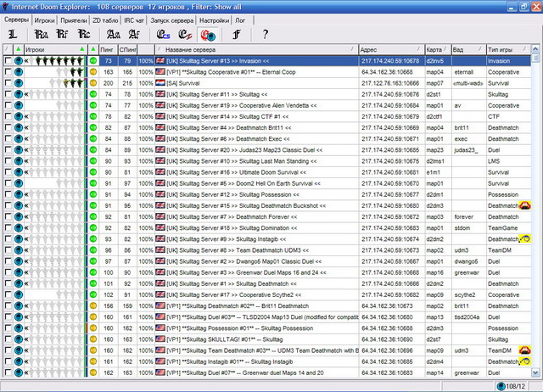
Task: Click the "Rf" toolbar icon
Action: pos(64,35)
